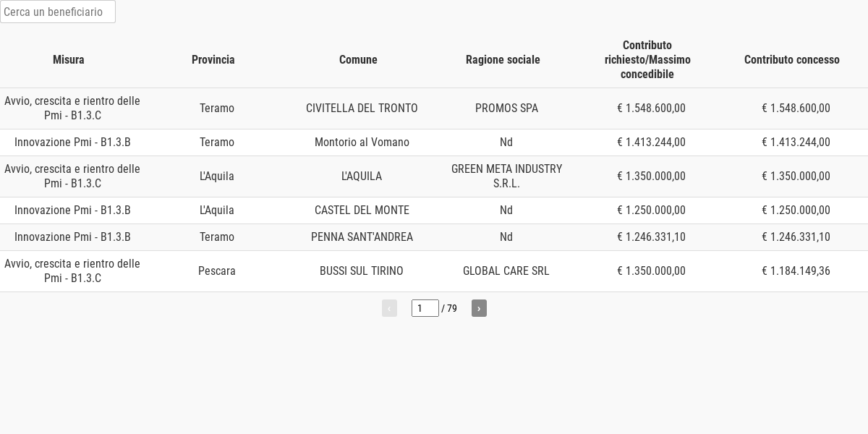The width and height of the screenshot is (868, 434).
Task: Click € 1.246.331,10 in the requested column
Action: pos(651,237)
